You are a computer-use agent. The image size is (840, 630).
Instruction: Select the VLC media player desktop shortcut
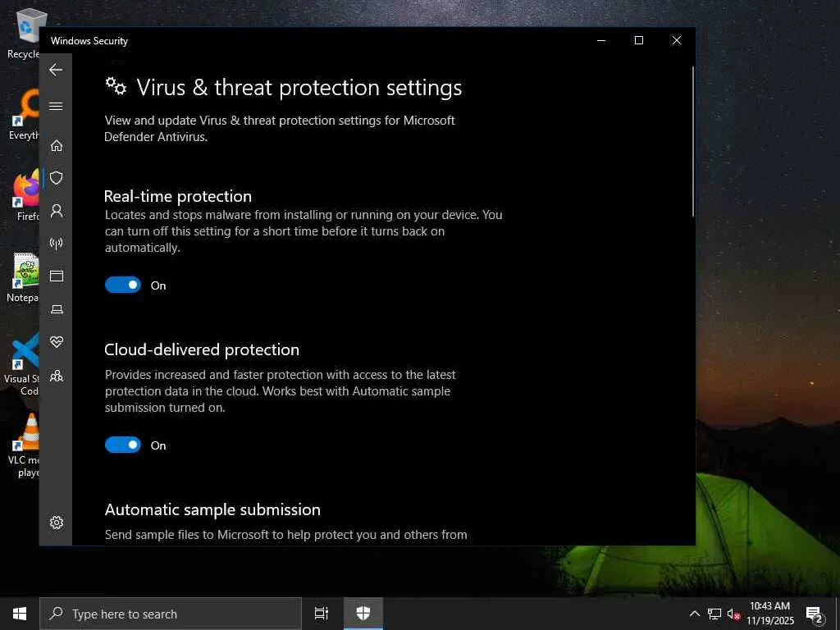click(24, 445)
